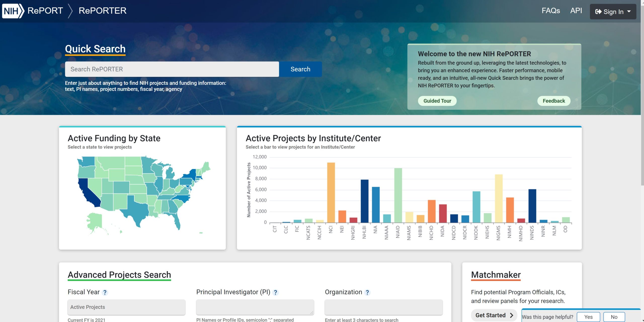Click the blue Search button
This screenshot has height=322, width=644.
coord(300,69)
